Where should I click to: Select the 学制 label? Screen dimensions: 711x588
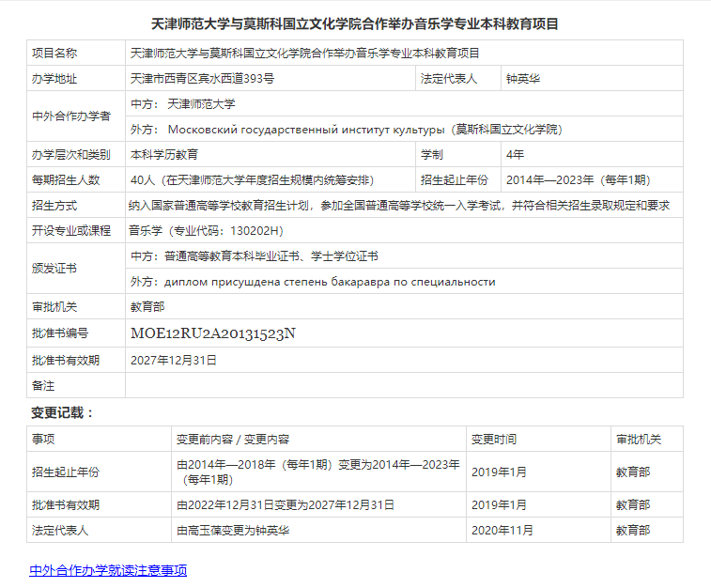click(x=432, y=155)
